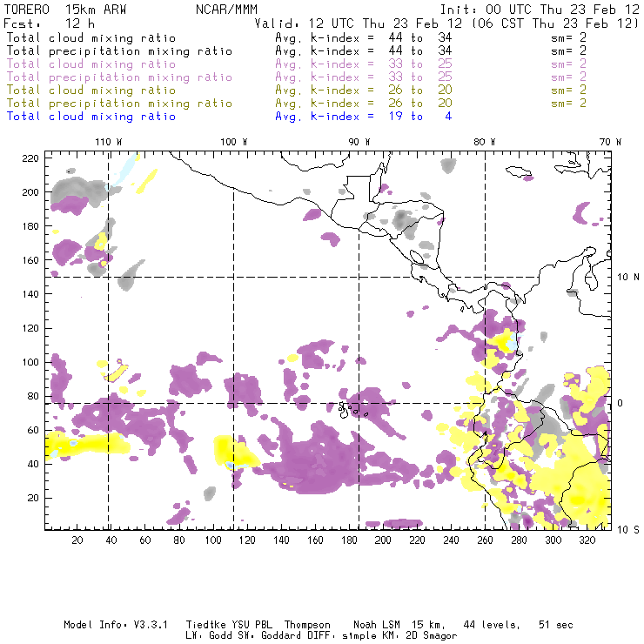Click '140' on the horizontal axis

[x=281, y=540]
